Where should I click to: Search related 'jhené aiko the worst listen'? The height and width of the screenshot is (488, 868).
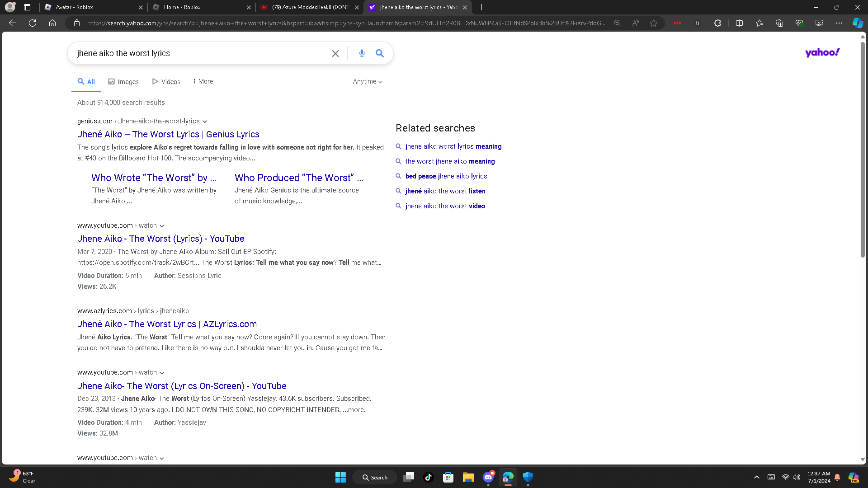[x=445, y=191]
